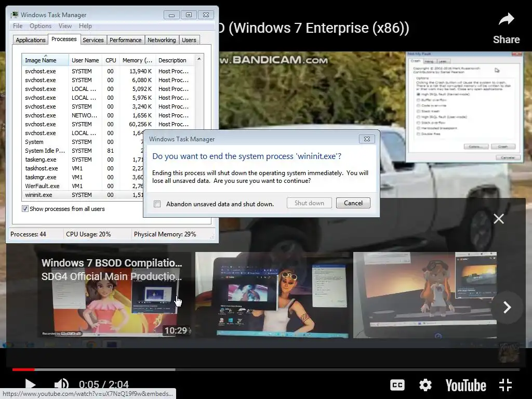Open the middle suggested video thumbnail
This screenshot has height=399, width=532.
click(x=272, y=295)
